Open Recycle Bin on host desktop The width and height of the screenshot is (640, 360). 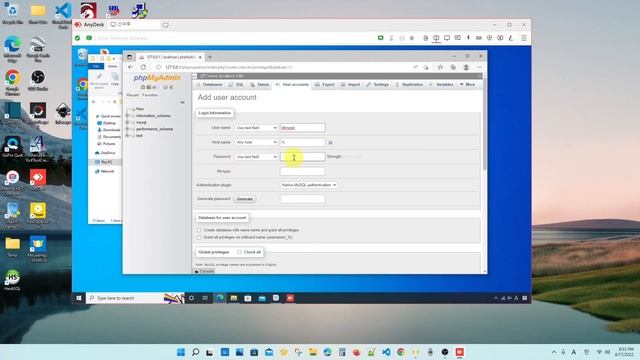(12, 13)
